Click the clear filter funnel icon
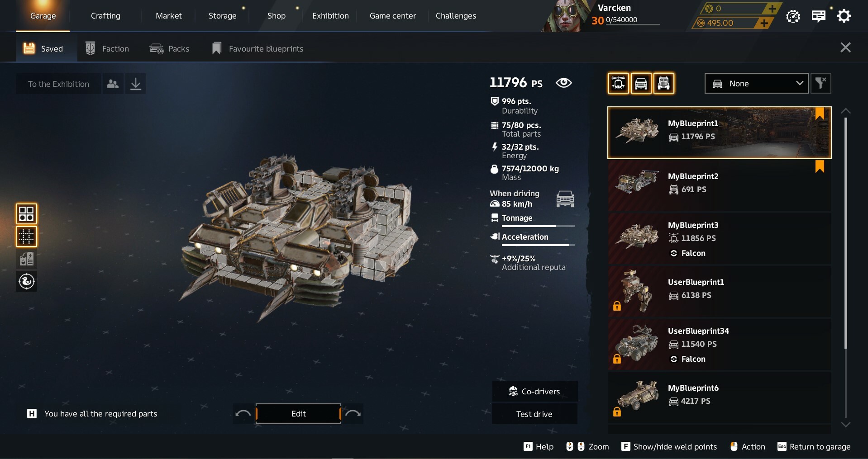This screenshot has height=459, width=868. [820, 83]
